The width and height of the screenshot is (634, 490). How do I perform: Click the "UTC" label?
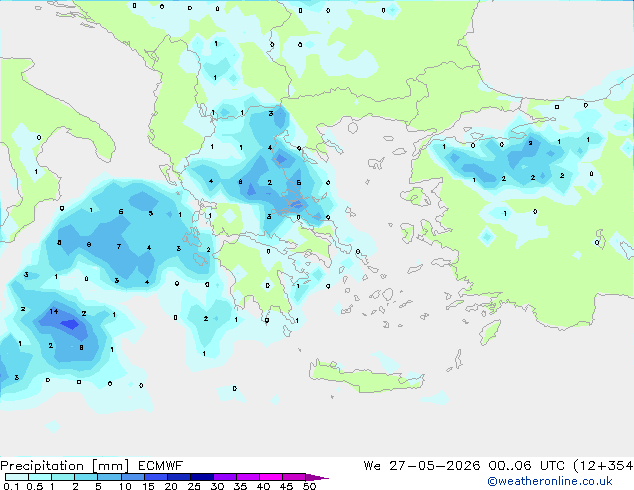[x=552, y=466]
